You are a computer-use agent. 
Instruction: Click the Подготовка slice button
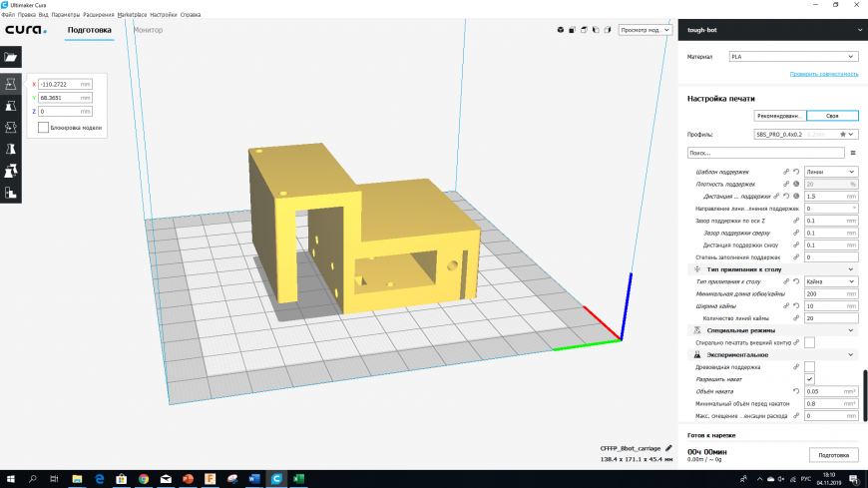tap(832, 455)
